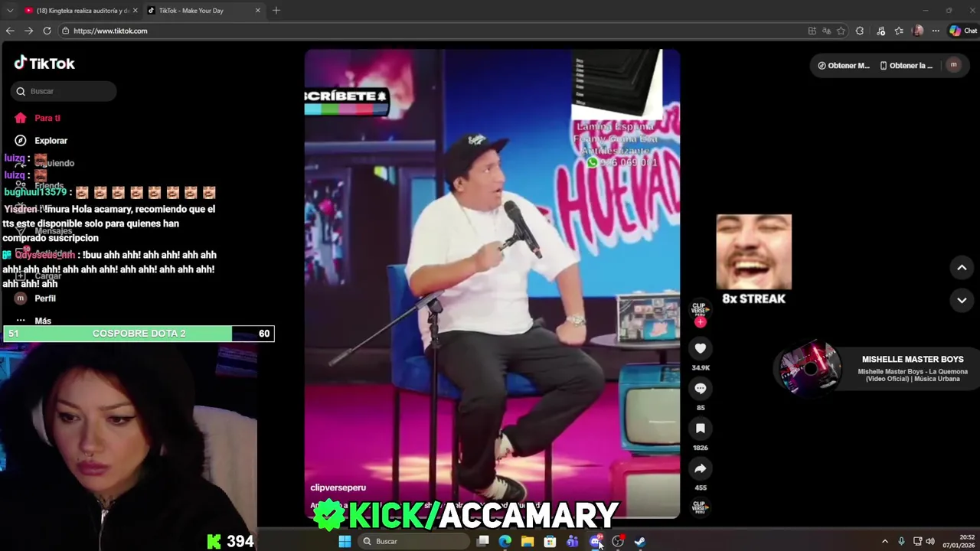Go to previous video with up chevron
This screenshot has height=551, width=980.
[962, 267]
